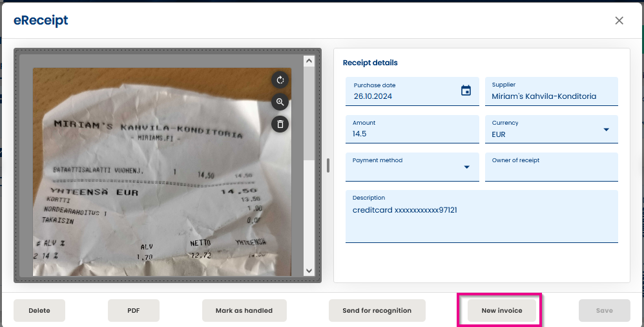Grab the panel splitter handle

point(327,165)
